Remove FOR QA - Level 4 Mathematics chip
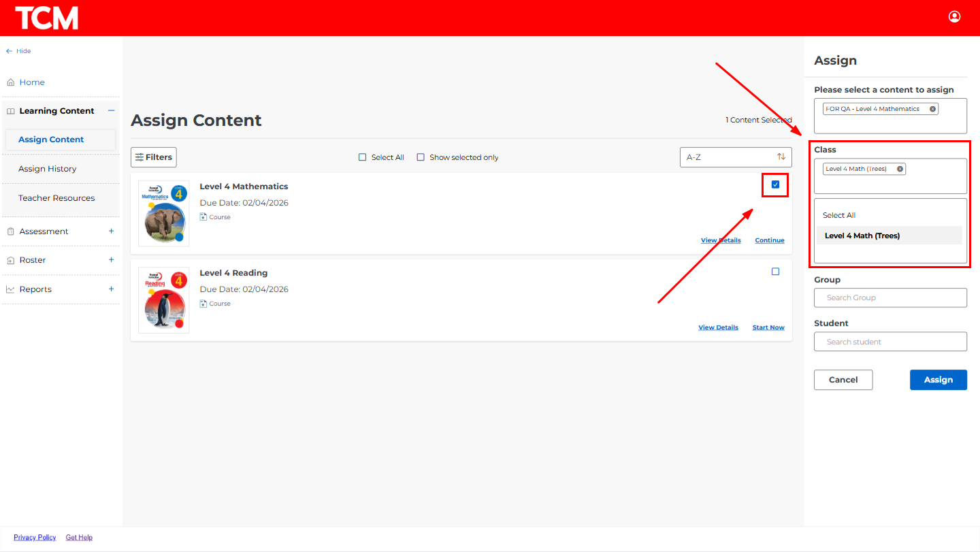This screenshot has width=980, height=552. 932,109
